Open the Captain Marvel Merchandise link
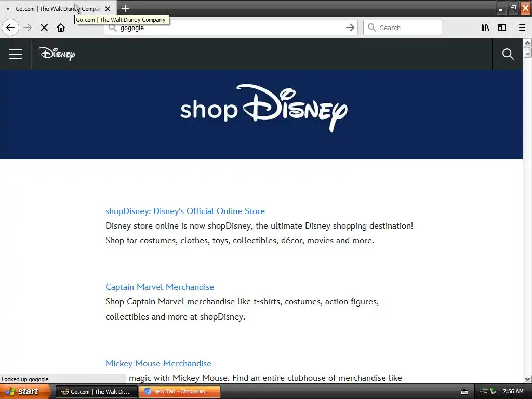 tap(159, 287)
